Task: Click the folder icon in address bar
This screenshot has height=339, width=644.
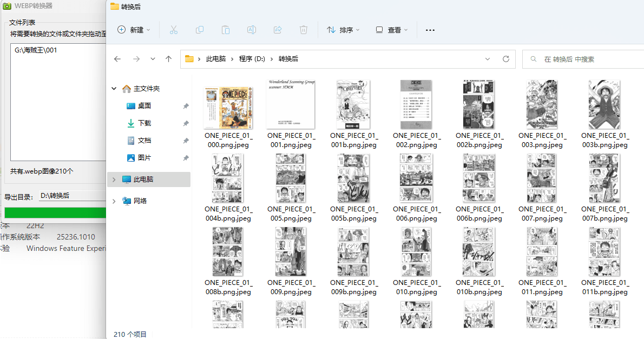Action: click(189, 59)
